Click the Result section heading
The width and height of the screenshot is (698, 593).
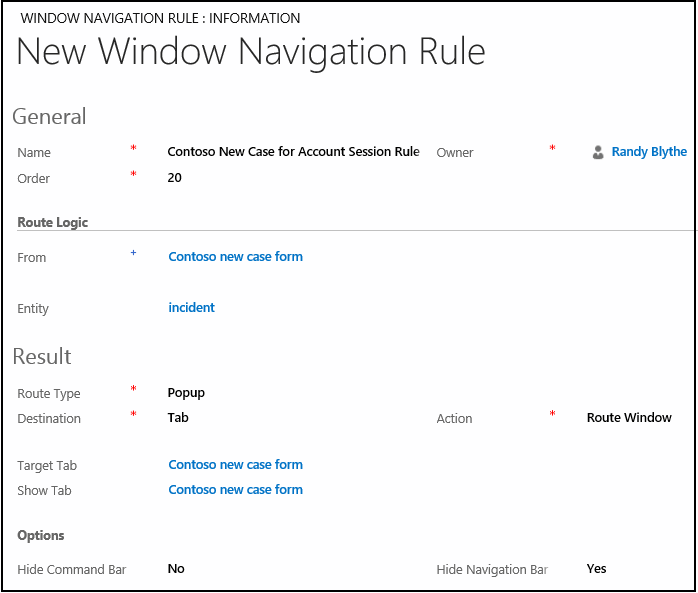click(42, 356)
